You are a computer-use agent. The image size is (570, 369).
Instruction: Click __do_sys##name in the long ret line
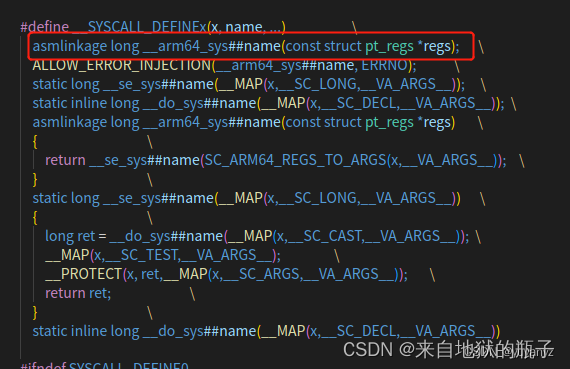(x=166, y=236)
